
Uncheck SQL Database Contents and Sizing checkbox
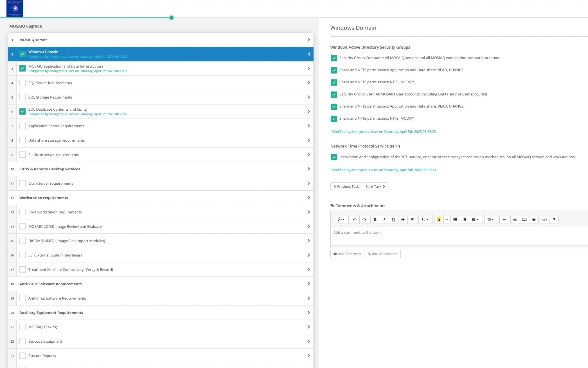click(22, 111)
